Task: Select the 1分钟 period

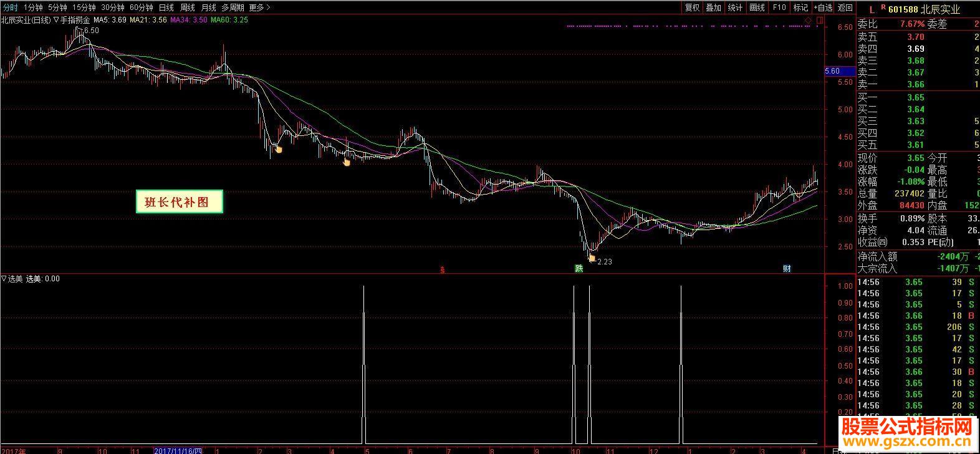Action: [x=32, y=7]
